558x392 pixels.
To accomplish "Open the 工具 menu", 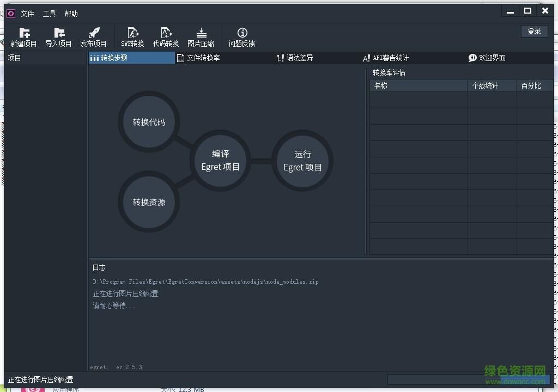I will click(50, 14).
